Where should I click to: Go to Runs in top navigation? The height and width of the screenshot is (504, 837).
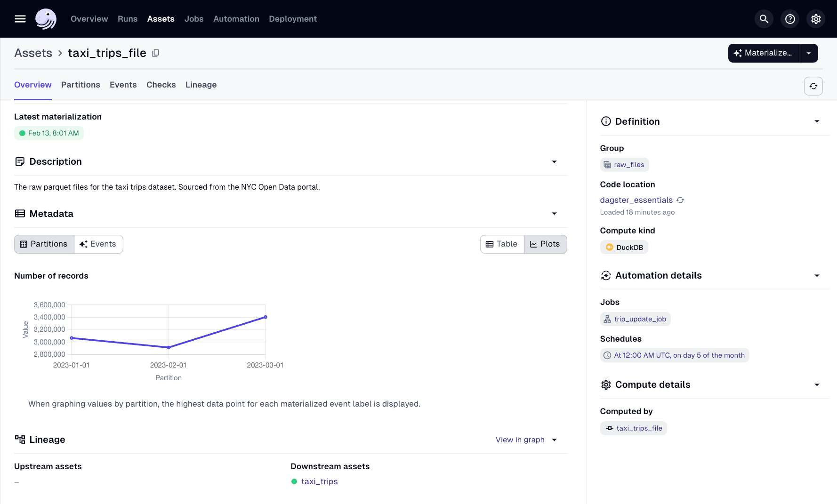point(128,19)
